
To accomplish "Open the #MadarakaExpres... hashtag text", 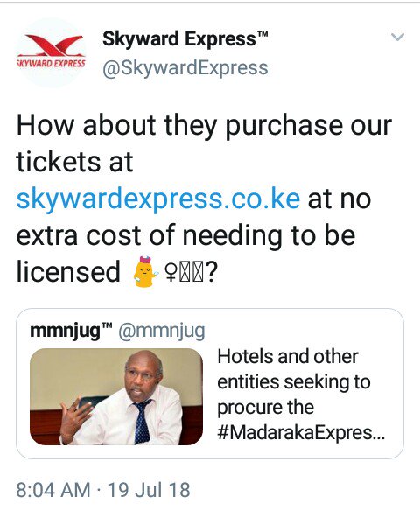I will 301,432.
